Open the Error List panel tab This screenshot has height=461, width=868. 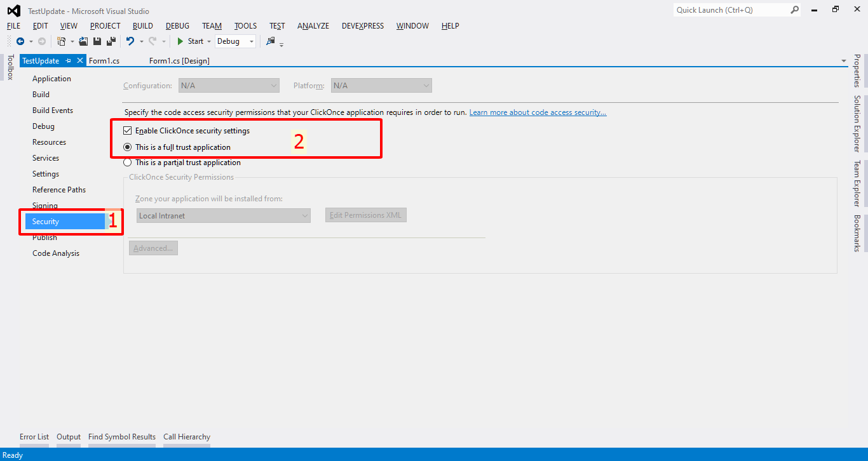[34, 437]
